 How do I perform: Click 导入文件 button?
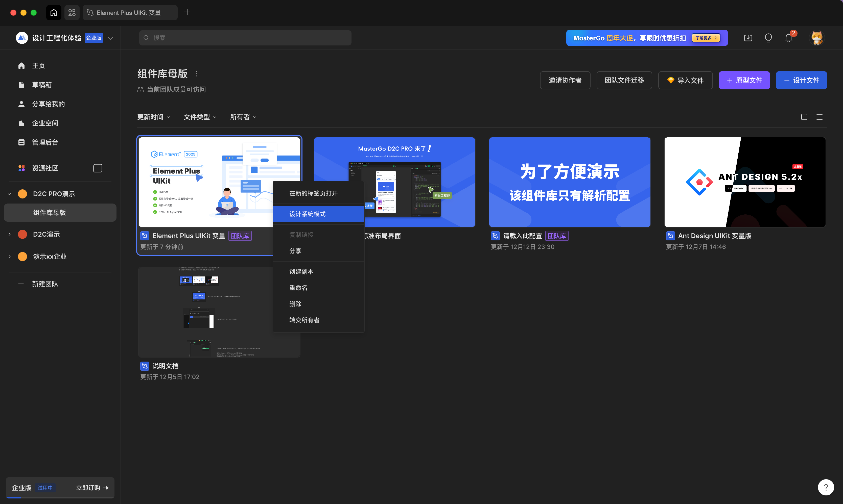tap(685, 80)
